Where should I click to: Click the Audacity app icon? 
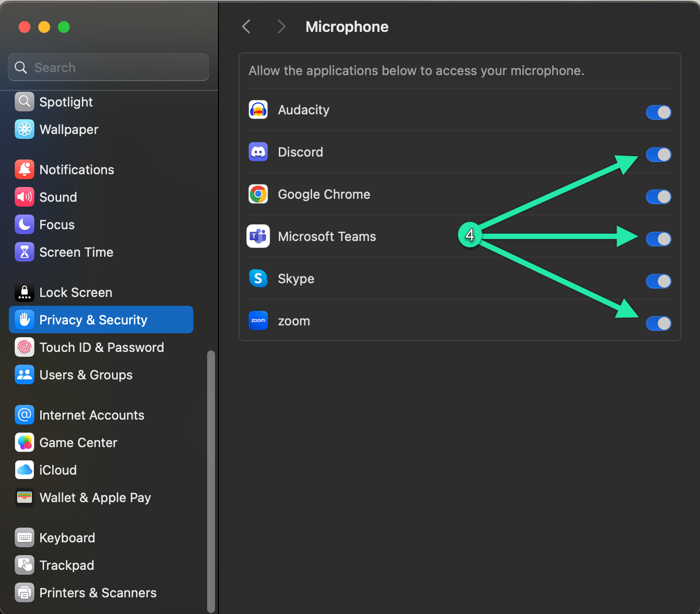pyautogui.click(x=258, y=110)
